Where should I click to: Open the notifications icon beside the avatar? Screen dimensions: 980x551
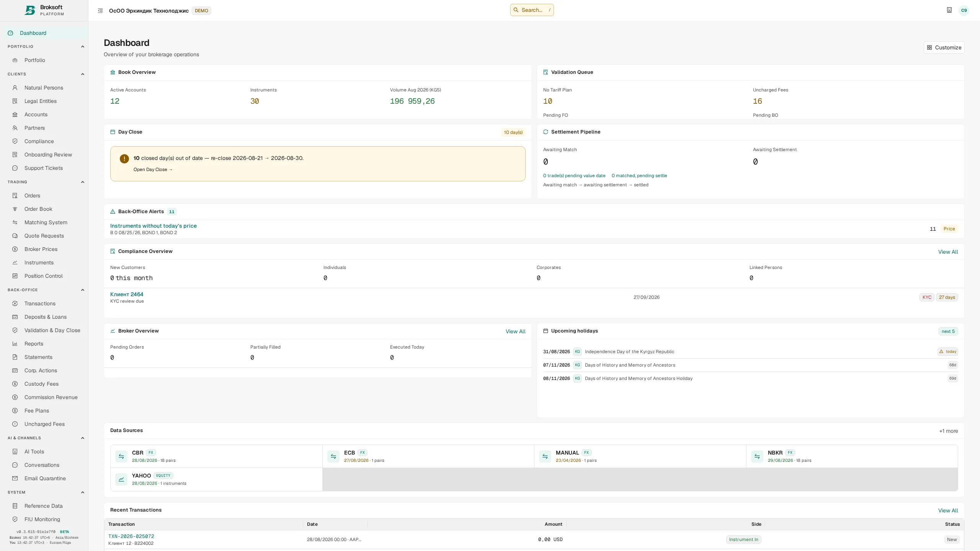coord(949,10)
